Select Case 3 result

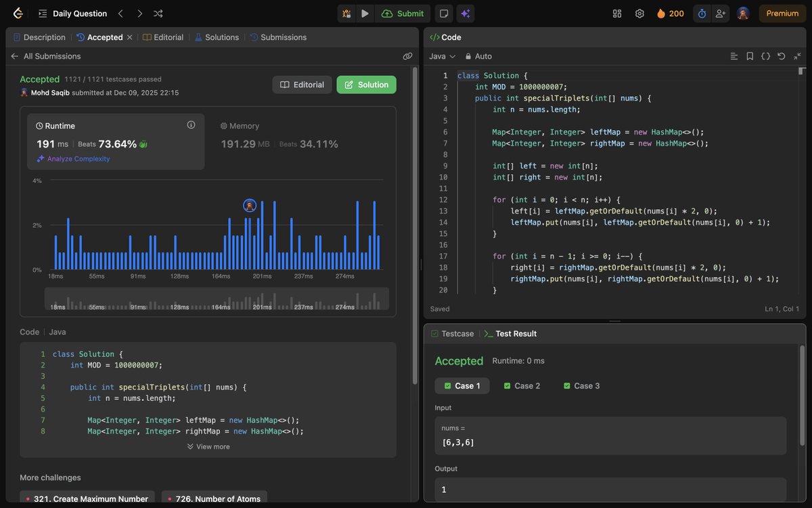click(x=581, y=385)
